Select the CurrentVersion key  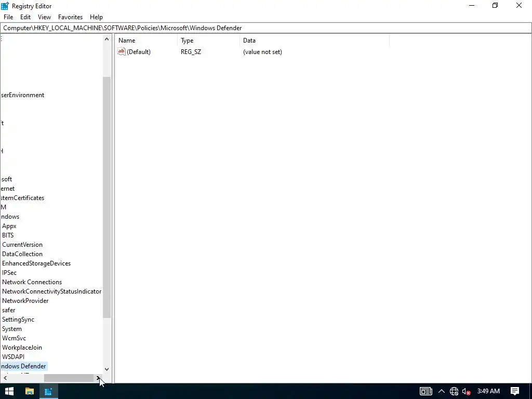[22, 245]
